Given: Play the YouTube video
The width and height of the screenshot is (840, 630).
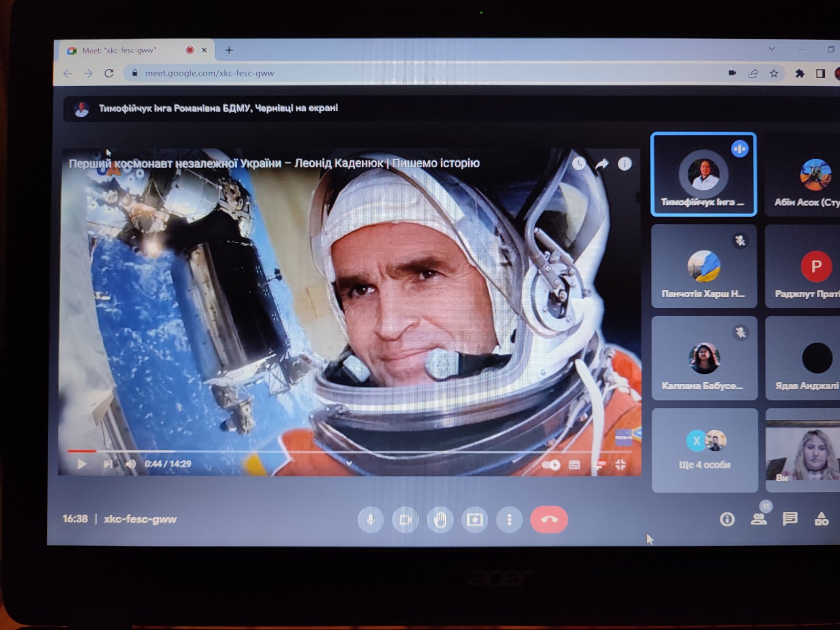Looking at the screenshot, I should click(81, 464).
